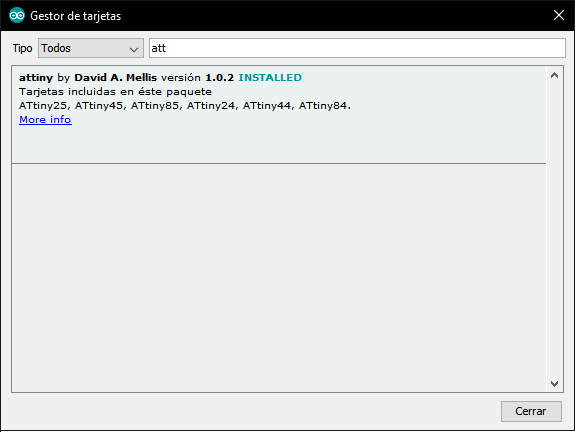Click the version number 1.0.2
The width and height of the screenshot is (575, 432).
tap(219, 78)
